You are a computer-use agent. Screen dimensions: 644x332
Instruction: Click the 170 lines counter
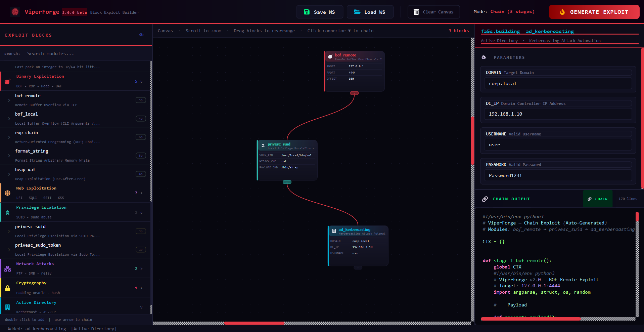pos(628,199)
